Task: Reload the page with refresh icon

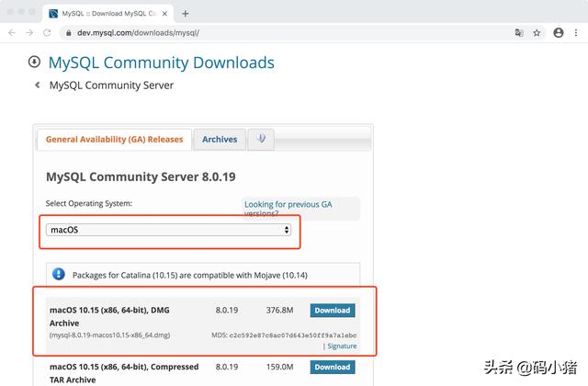Action: tap(47, 33)
